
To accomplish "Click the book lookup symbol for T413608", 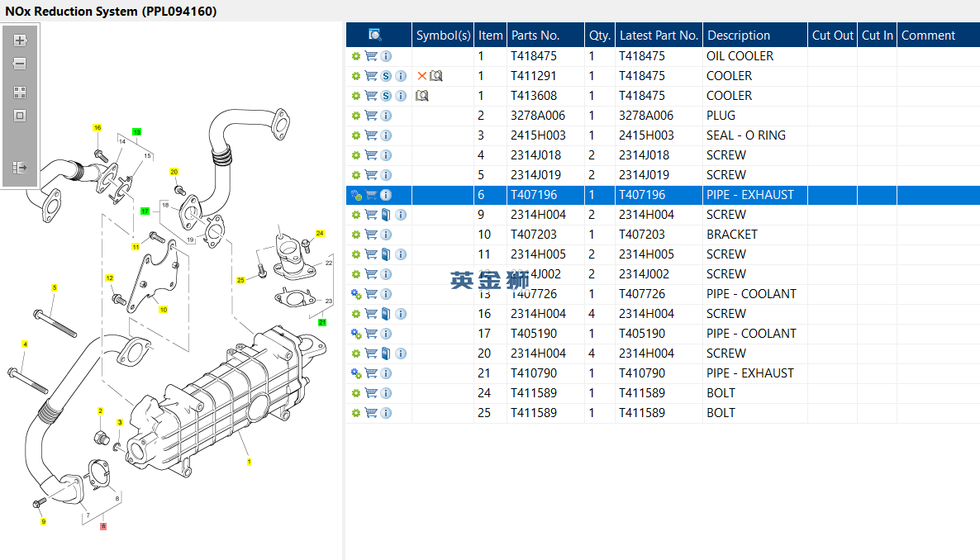I will (x=422, y=97).
